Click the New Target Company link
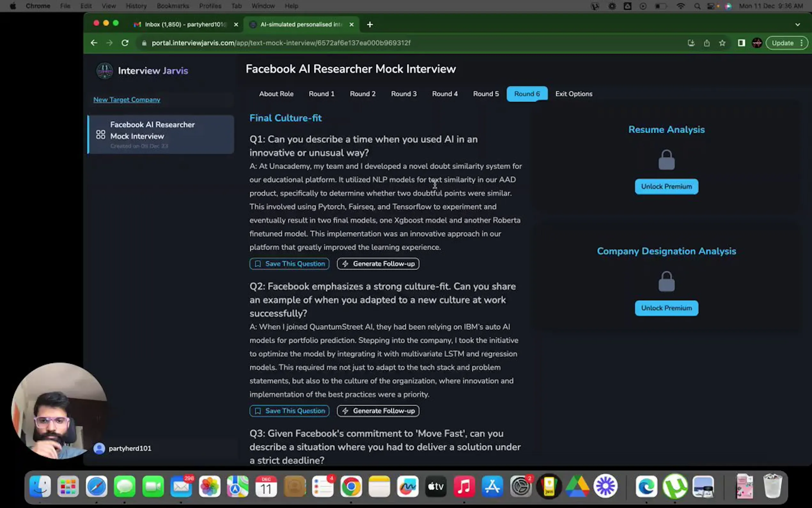 click(127, 100)
